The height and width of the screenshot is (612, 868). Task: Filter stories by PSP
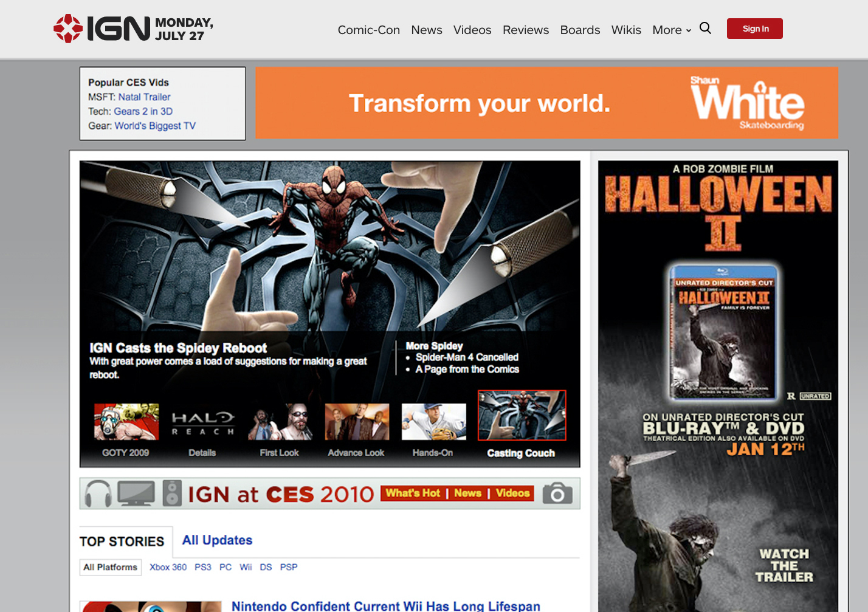tap(289, 567)
